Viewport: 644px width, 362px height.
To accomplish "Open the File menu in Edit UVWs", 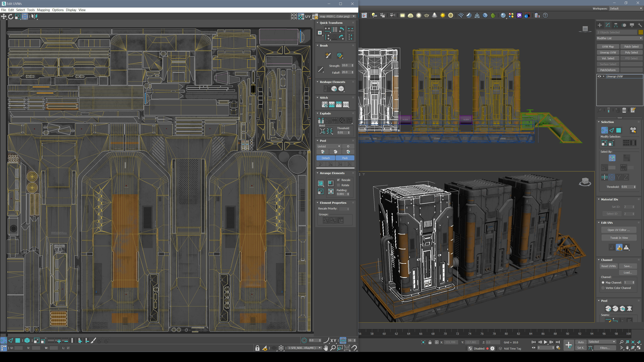I will (x=4, y=10).
